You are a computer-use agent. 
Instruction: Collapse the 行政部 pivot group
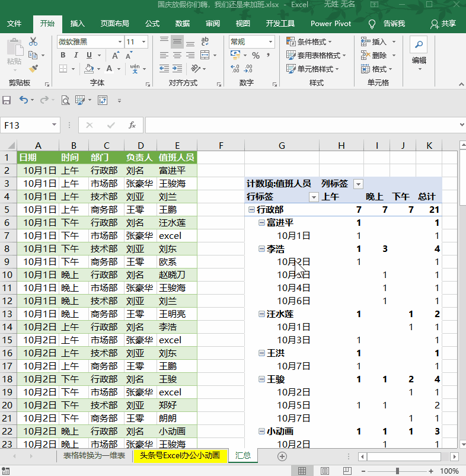click(x=251, y=209)
